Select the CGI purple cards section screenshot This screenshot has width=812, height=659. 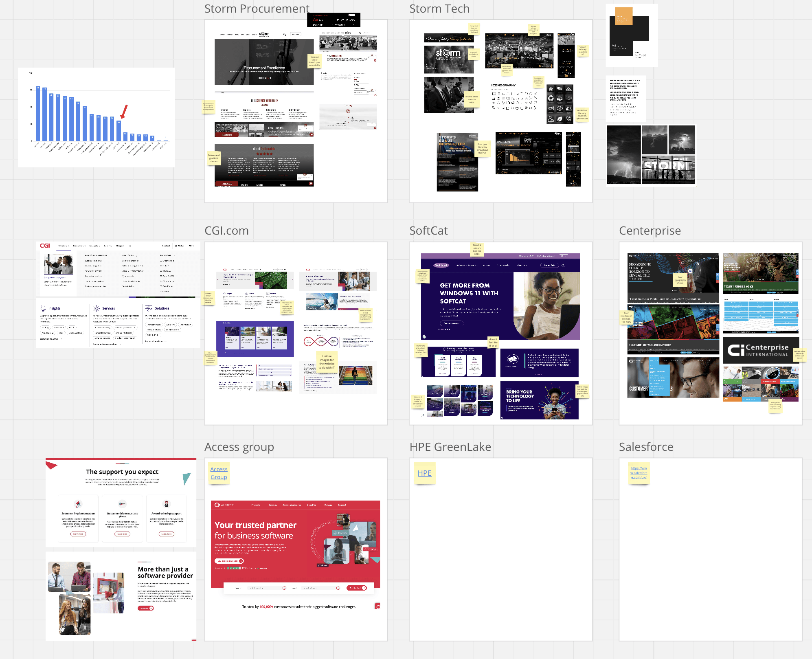[255, 338]
